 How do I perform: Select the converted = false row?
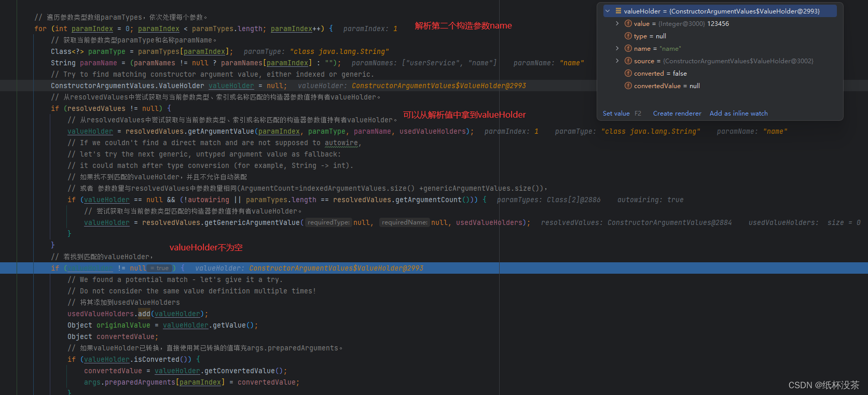(x=720, y=73)
